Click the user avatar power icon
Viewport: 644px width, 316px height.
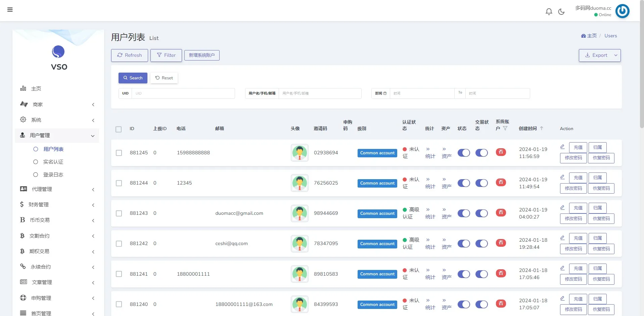622,11
